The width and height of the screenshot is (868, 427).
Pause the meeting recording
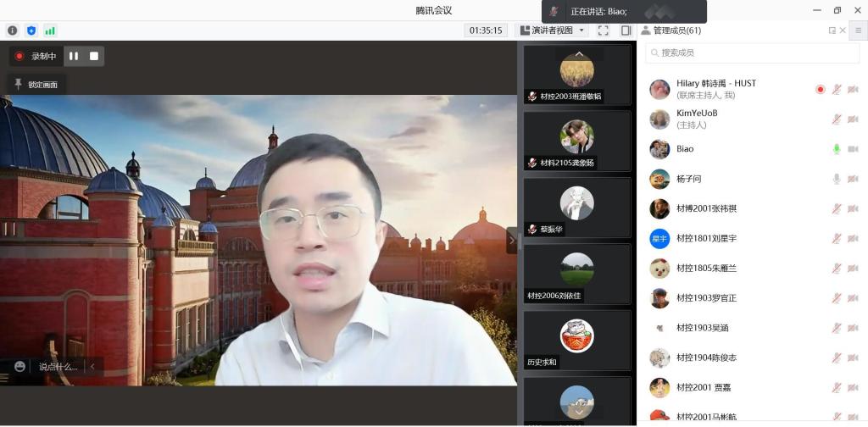74,56
